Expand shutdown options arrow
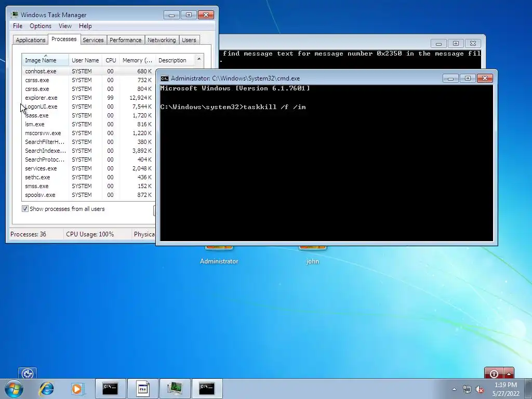532x399 pixels. click(509, 373)
